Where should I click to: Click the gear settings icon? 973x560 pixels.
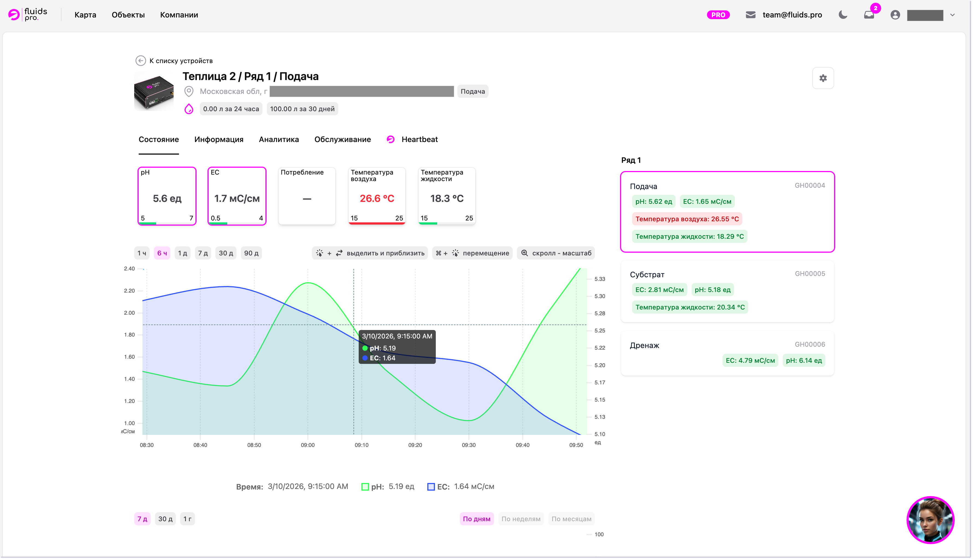823,78
